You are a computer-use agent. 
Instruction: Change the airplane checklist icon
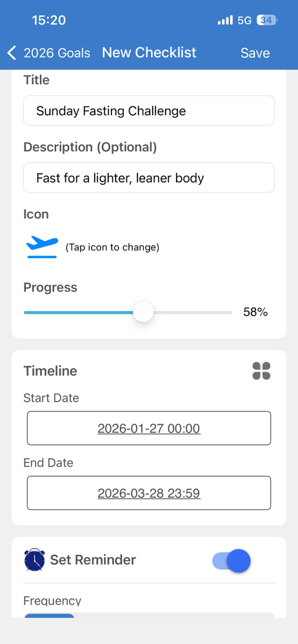[42, 247]
